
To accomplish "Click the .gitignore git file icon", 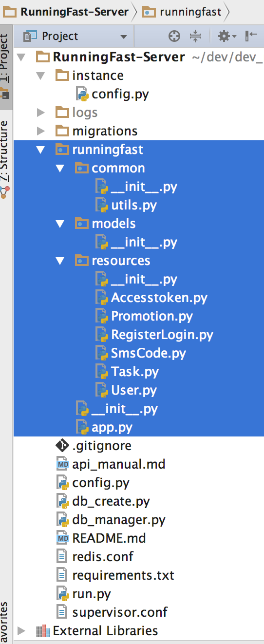I will tap(62, 446).
